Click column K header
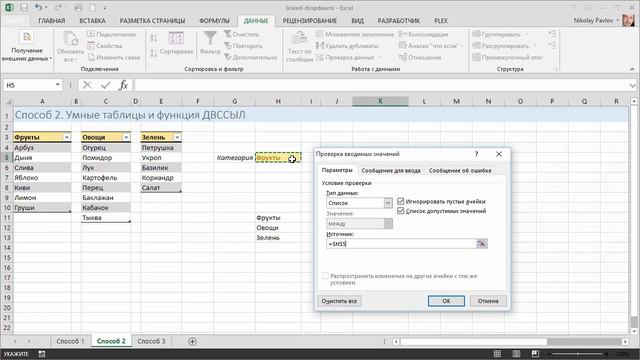Image resolution: width=640 pixels, height=360 pixels. 380,101
